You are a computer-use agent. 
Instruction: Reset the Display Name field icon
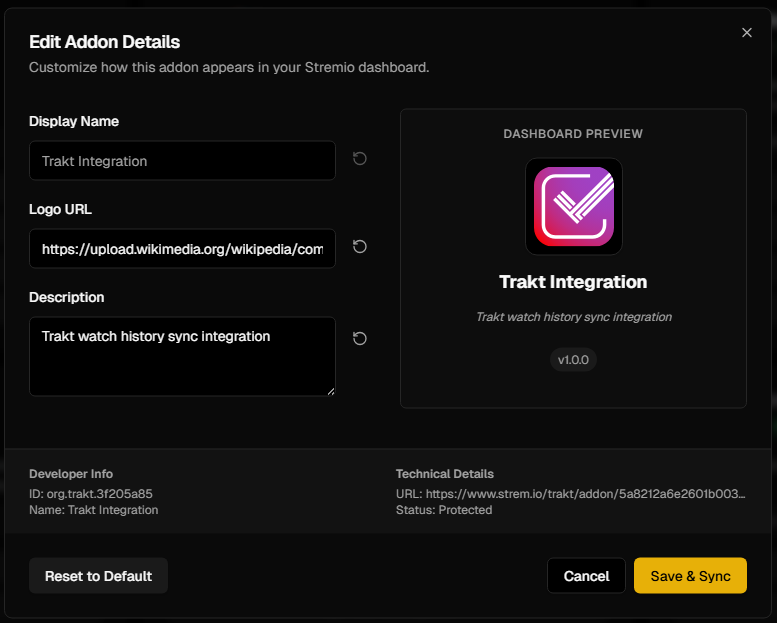(360, 159)
